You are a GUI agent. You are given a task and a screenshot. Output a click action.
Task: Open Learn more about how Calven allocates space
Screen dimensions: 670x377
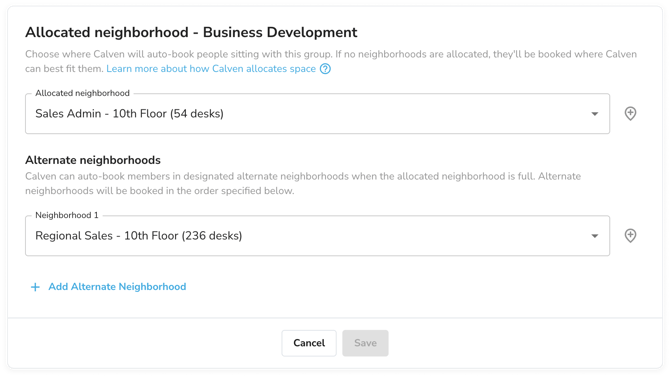tap(211, 69)
